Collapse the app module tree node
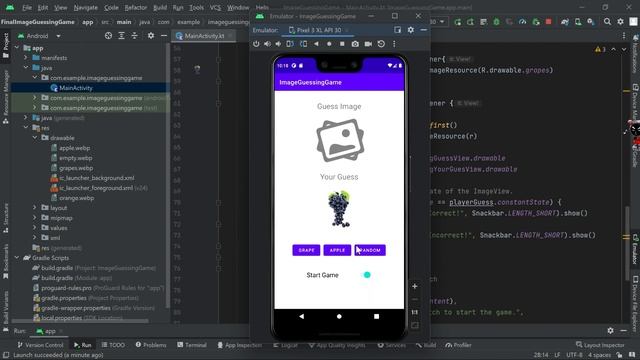 17,48
